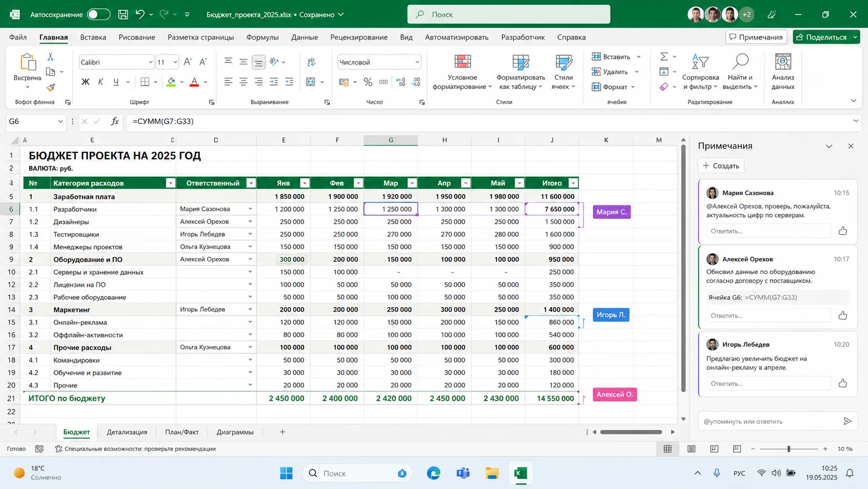
Task: Click the Align left icon
Action: pos(228,82)
